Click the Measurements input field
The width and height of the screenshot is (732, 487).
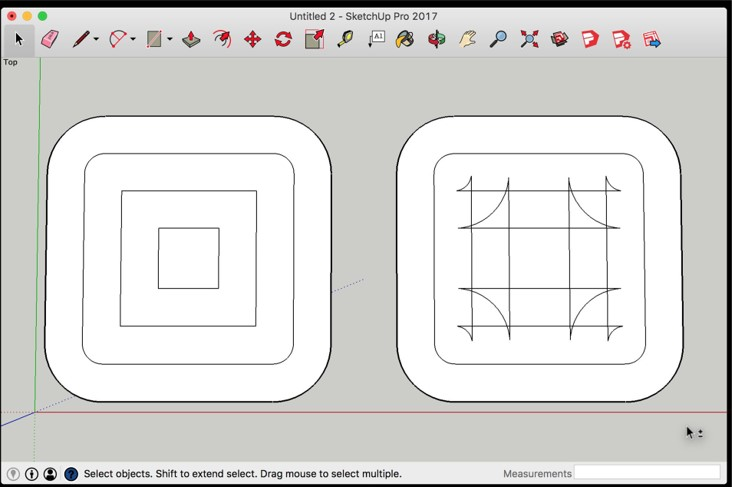pyautogui.click(x=647, y=472)
